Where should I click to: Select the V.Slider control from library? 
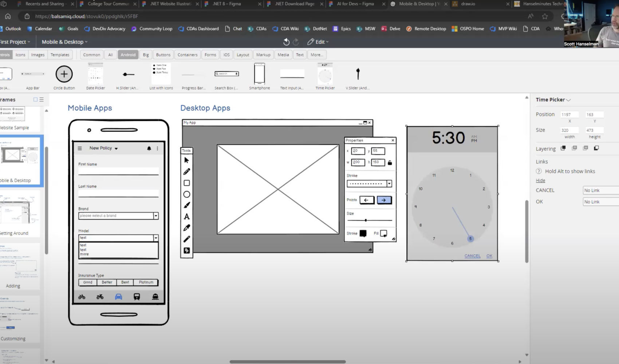pyautogui.click(x=358, y=74)
